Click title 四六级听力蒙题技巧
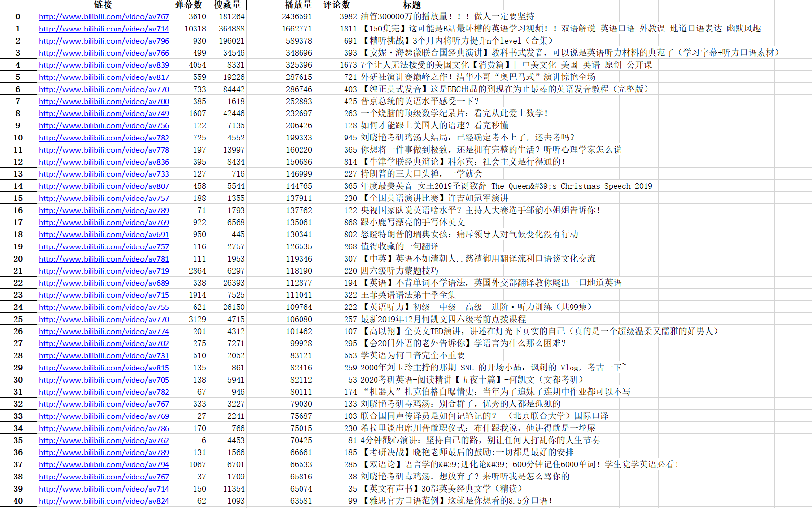Image resolution: width=812 pixels, height=508 pixels. click(400, 271)
